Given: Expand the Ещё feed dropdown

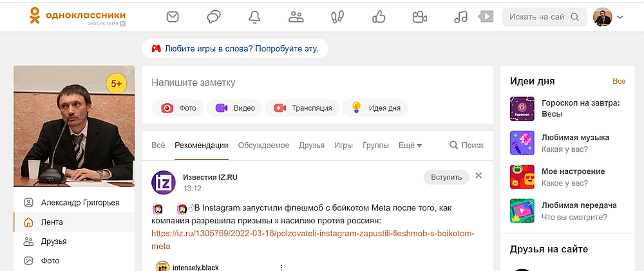Looking at the screenshot, I should [410, 145].
